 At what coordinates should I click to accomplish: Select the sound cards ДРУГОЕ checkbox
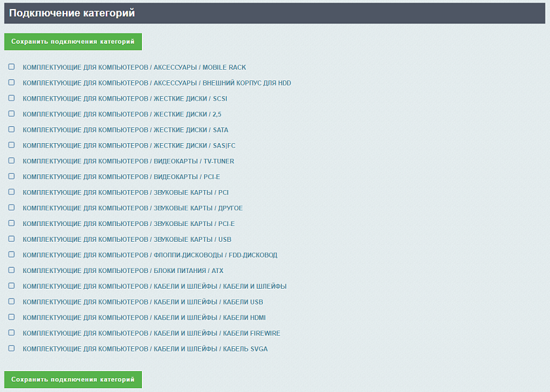(x=11, y=208)
